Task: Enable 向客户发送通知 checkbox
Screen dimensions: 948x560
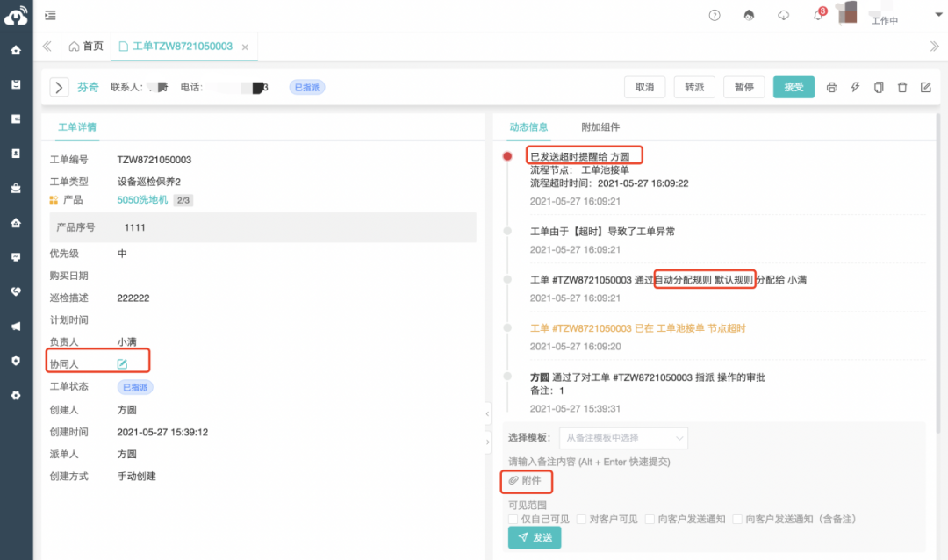Action: click(x=650, y=519)
